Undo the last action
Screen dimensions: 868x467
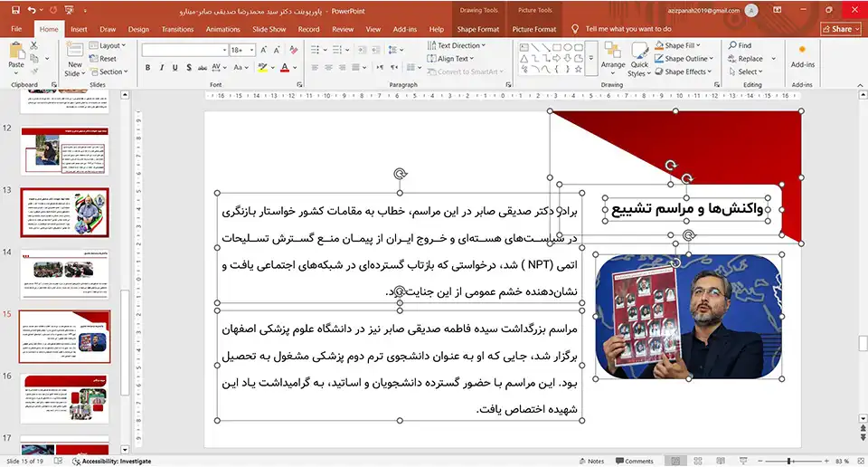[32, 10]
